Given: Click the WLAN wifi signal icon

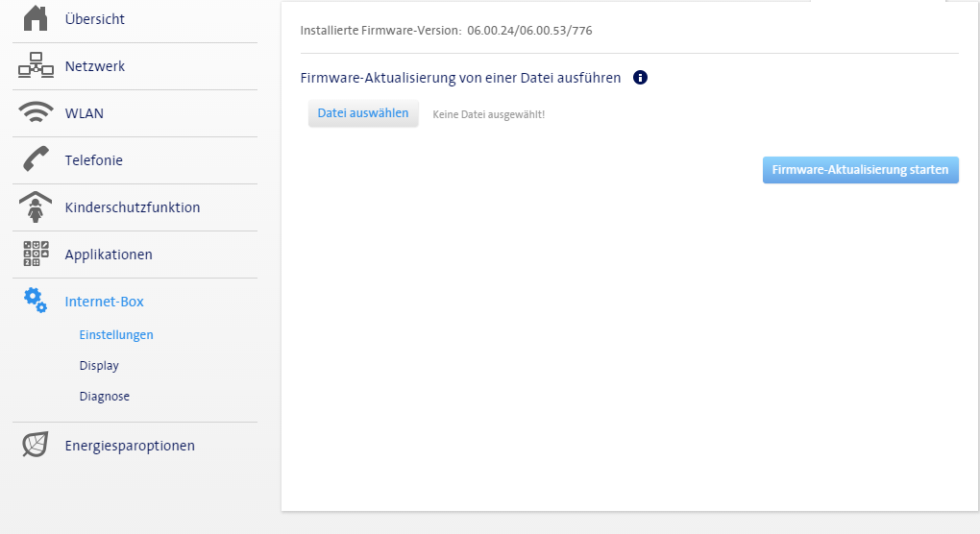Looking at the screenshot, I should (36, 112).
